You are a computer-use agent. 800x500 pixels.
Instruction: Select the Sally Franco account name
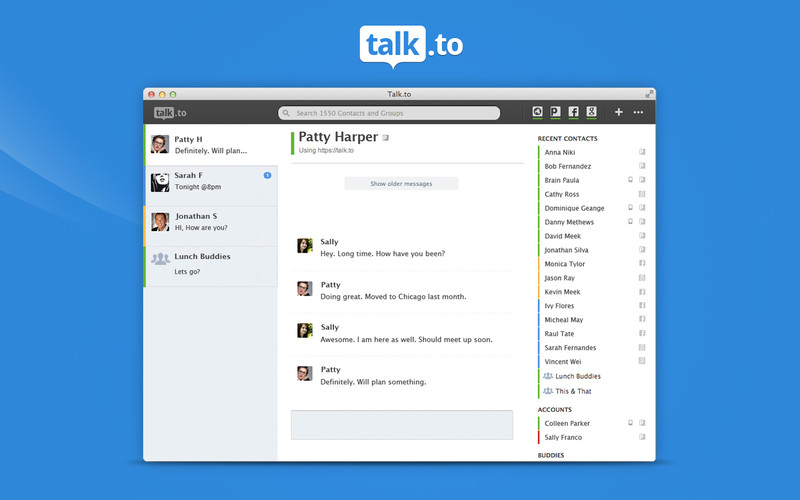coord(563,437)
